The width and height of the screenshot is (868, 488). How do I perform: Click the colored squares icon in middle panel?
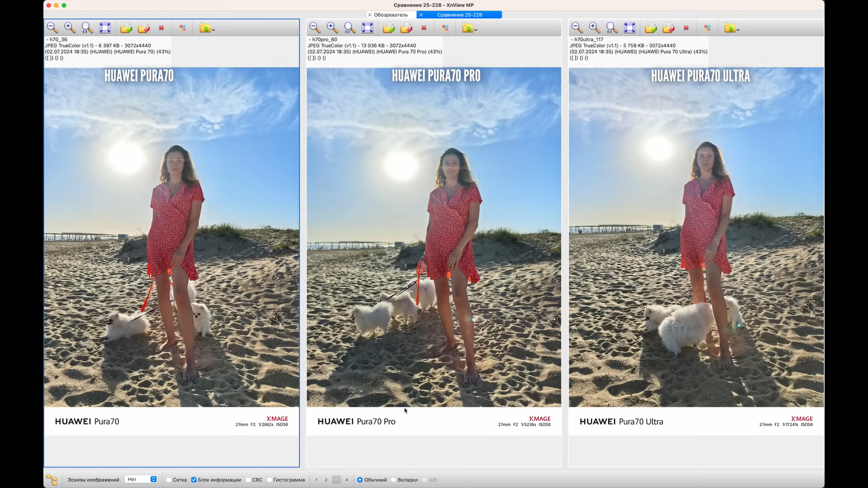pos(445,28)
